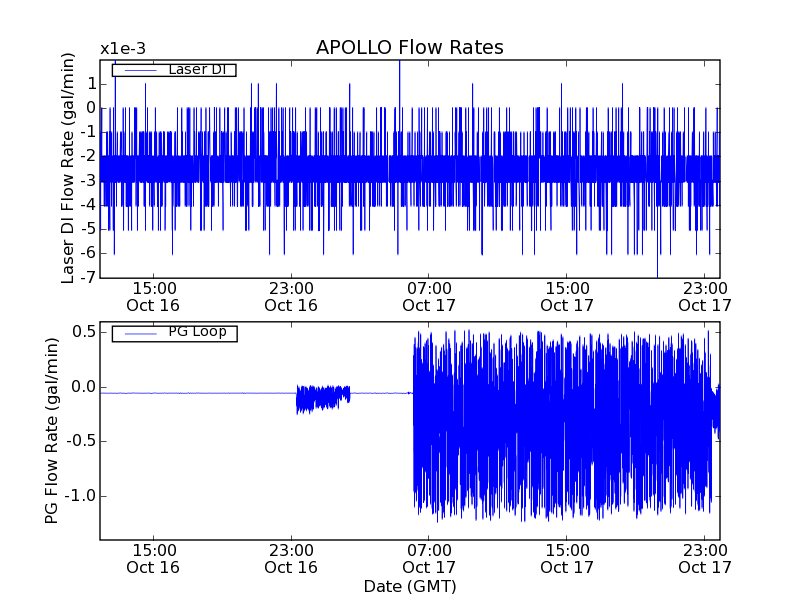Click 23:00 Oct 16 tick under bottom plot
The width and height of the screenshot is (800, 600).
pyautogui.click(x=290, y=558)
